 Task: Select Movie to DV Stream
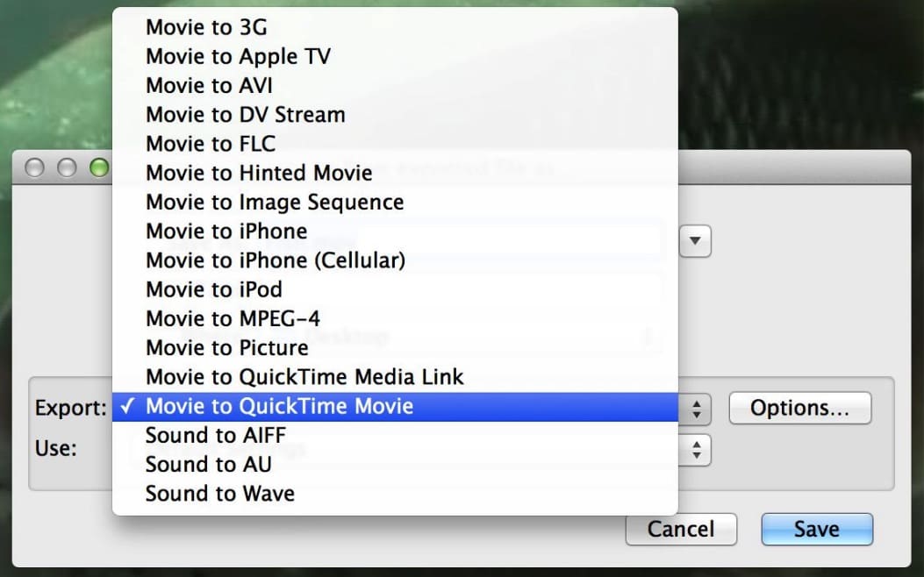tap(245, 114)
